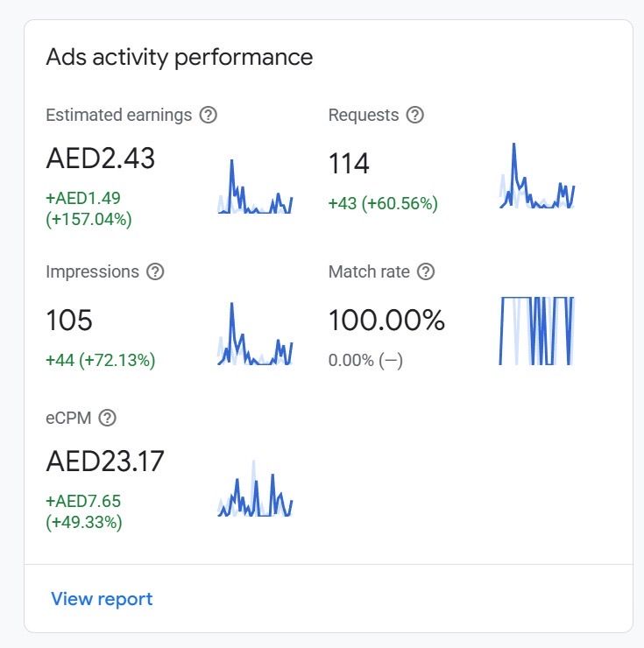
Task: Click the AED2.43 earnings value
Action: click(x=100, y=158)
